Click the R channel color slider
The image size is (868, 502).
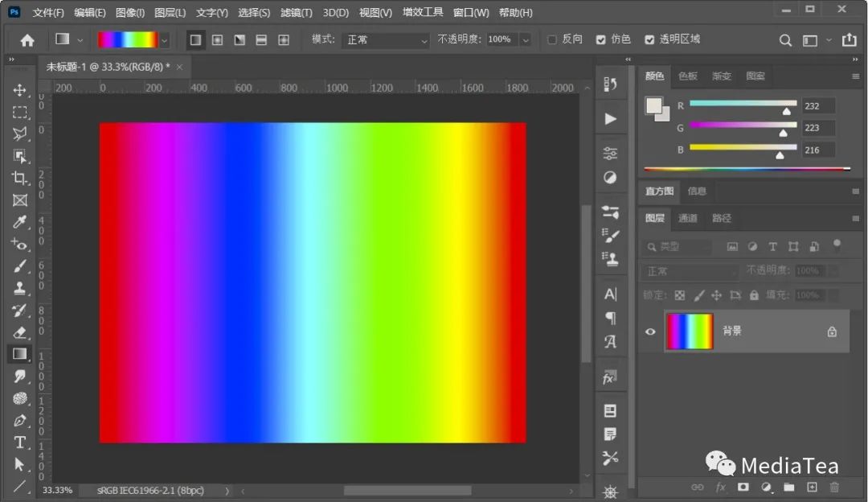click(743, 103)
